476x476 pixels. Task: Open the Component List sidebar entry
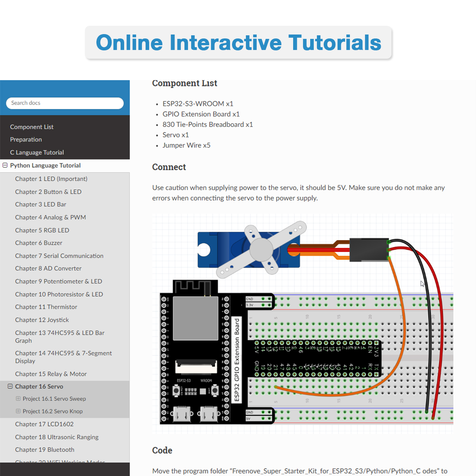32,127
